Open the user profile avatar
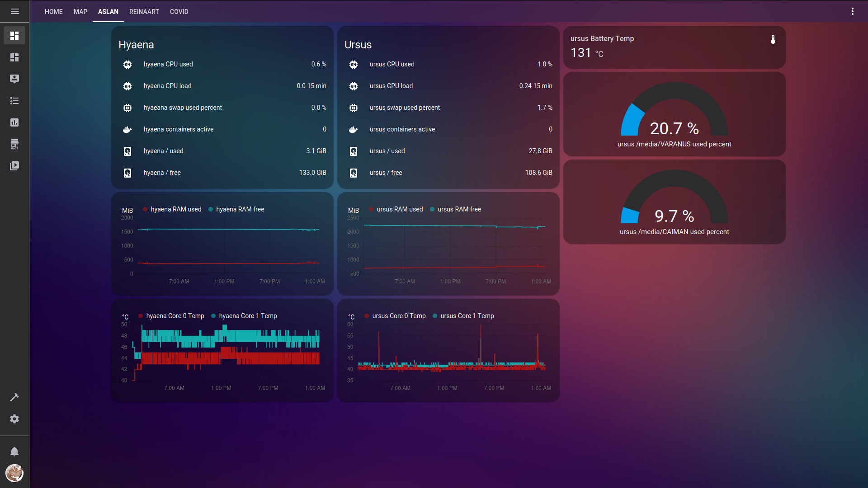This screenshot has height=488, width=868. click(x=14, y=473)
